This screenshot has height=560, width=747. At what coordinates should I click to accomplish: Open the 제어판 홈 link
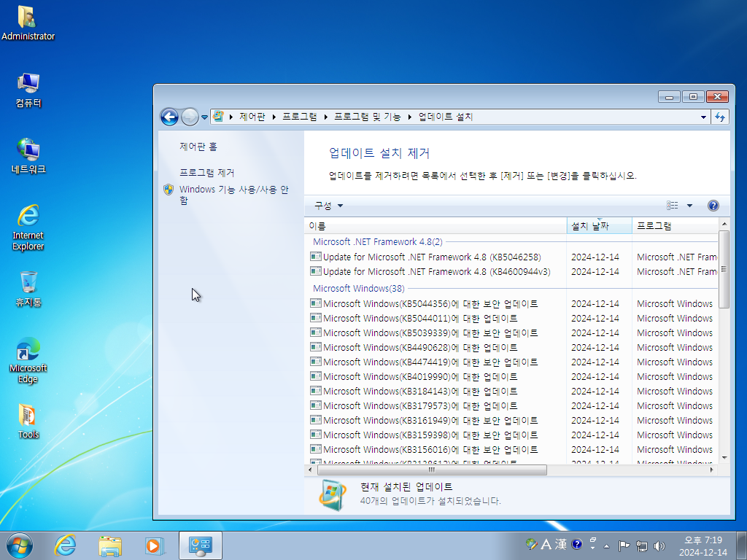point(198,147)
